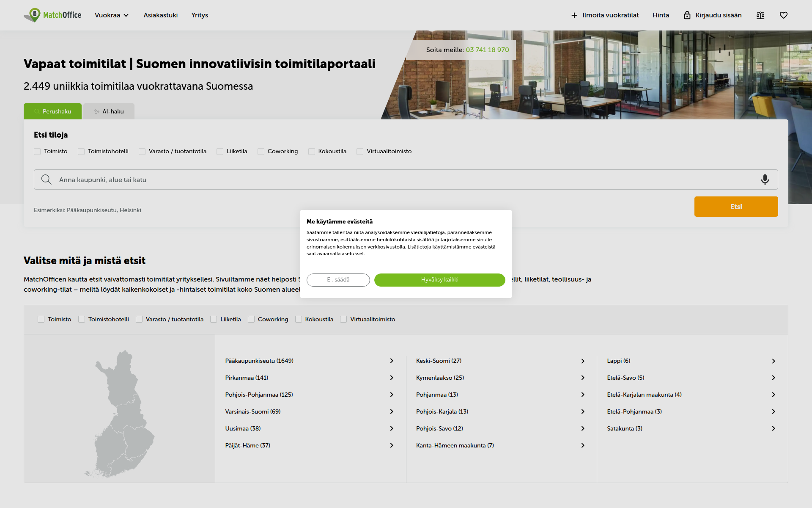Check Virtuaalitoimisto in the region filter bar
Image resolution: width=812 pixels, height=508 pixels.
[x=343, y=319]
